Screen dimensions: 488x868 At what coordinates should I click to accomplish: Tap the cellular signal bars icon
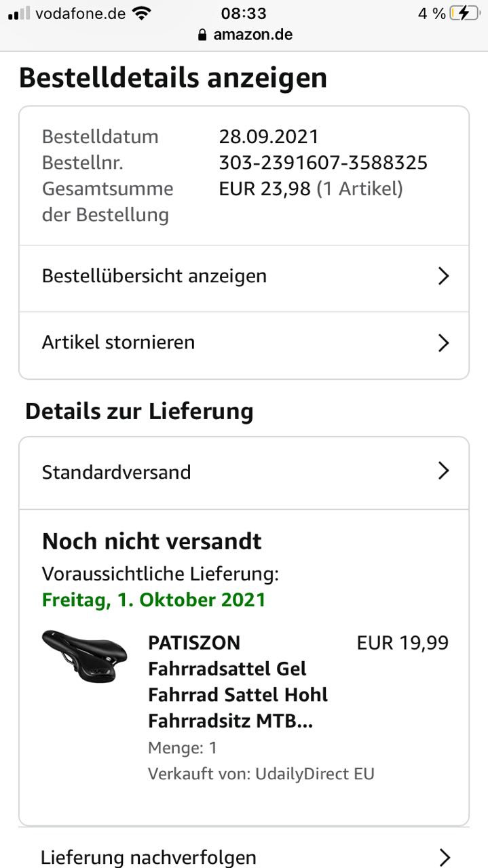click(x=19, y=14)
